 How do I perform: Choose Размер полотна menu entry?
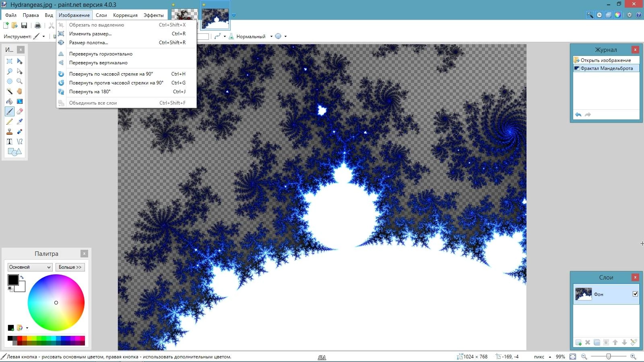(x=126, y=43)
